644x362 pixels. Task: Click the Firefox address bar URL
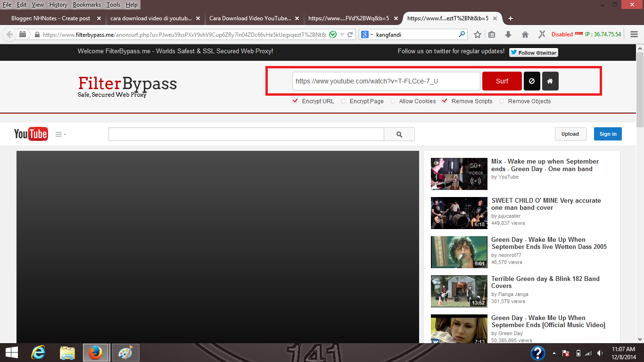pos(184,34)
